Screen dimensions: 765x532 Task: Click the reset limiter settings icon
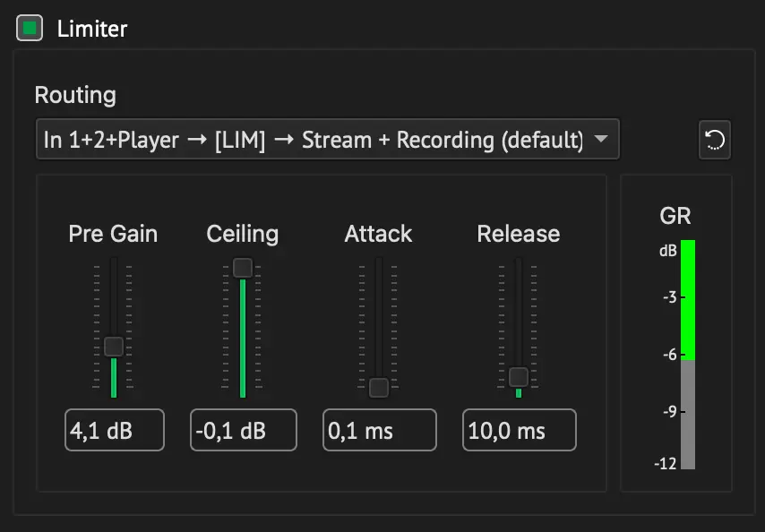(715, 140)
